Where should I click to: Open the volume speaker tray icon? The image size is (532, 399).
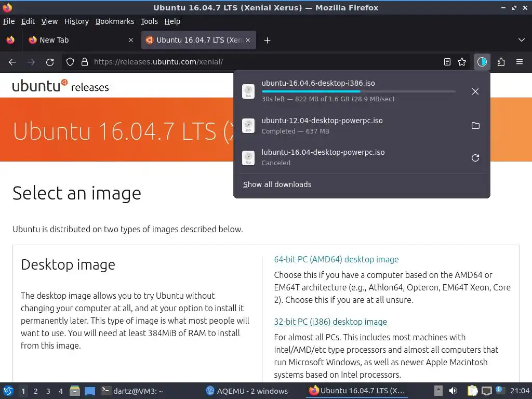click(x=453, y=391)
